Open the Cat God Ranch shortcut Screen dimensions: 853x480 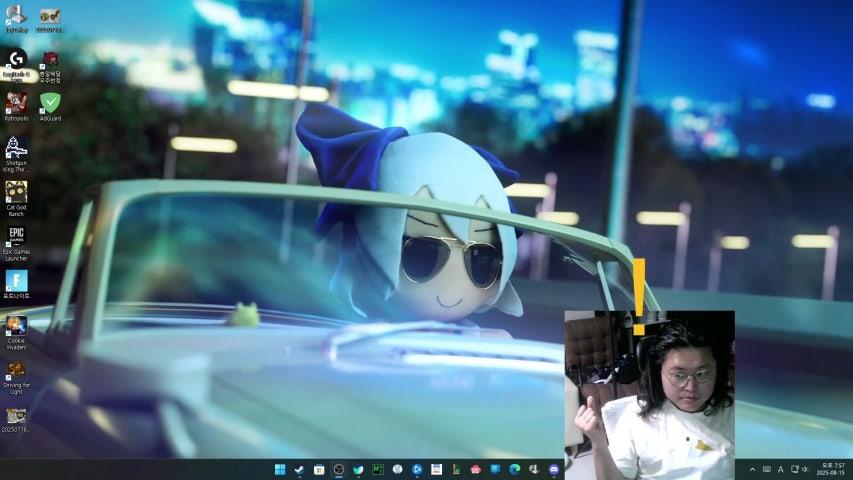pos(16,199)
